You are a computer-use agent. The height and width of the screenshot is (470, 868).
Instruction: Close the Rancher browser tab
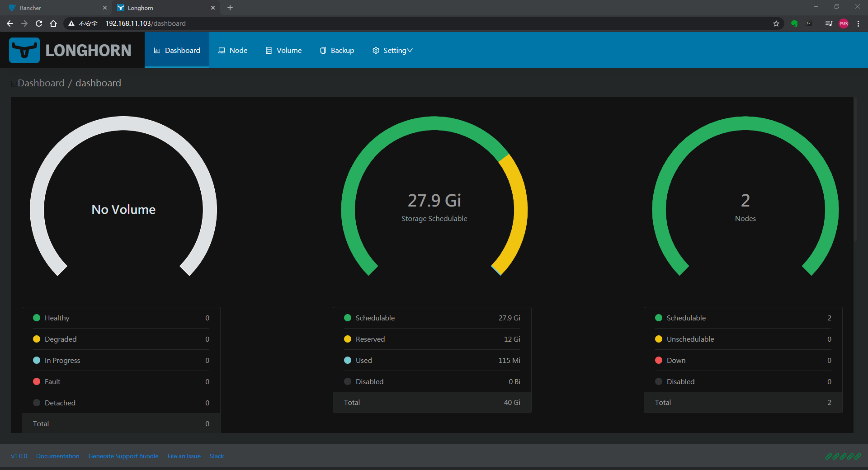pos(105,8)
